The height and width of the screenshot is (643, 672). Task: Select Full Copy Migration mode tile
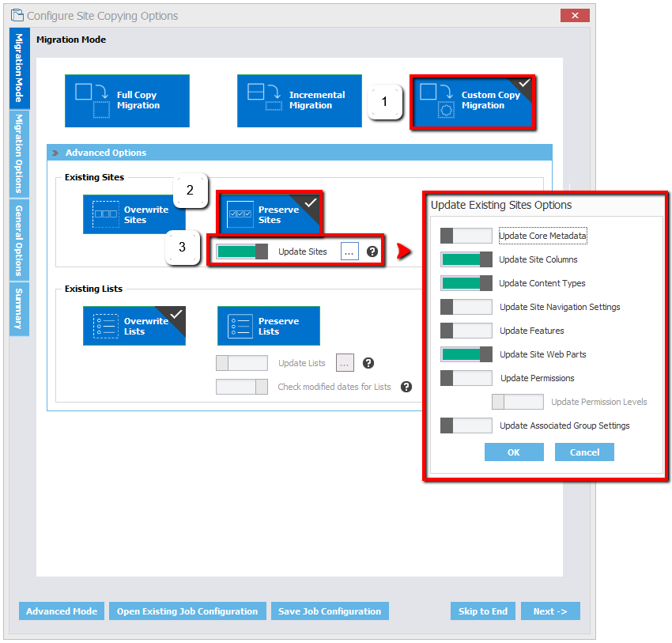pos(127,100)
